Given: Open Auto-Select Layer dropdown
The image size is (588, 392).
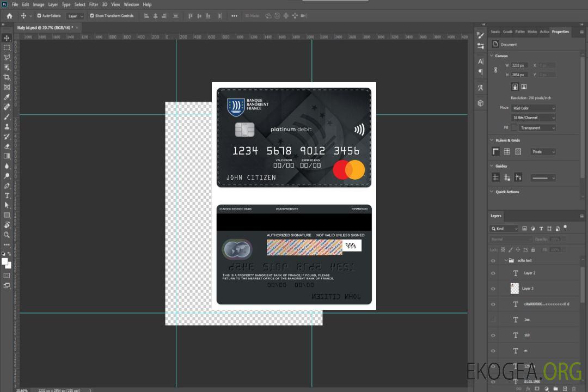Looking at the screenshot, I should [75, 16].
